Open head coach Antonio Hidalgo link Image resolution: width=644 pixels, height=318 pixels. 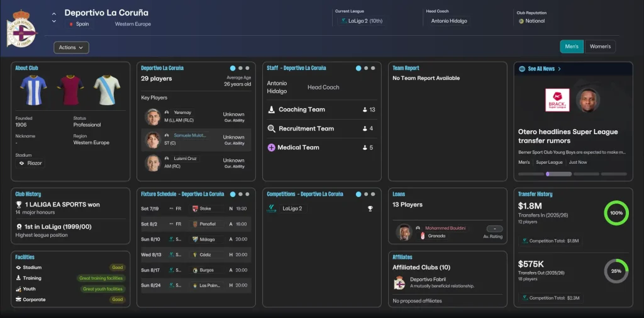click(x=449, y=21)
